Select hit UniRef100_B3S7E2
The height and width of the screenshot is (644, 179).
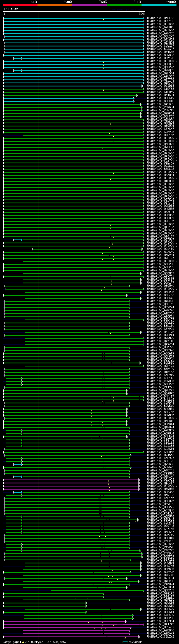[161, 295]
